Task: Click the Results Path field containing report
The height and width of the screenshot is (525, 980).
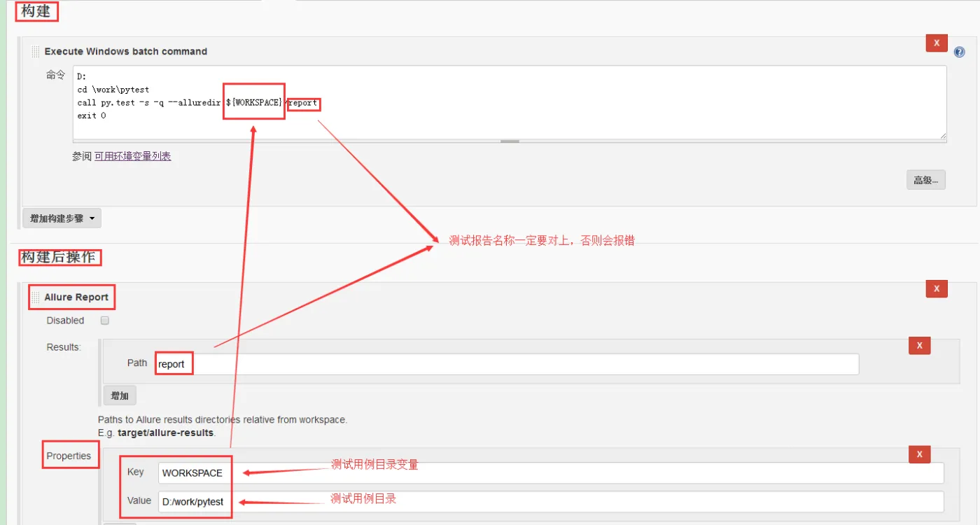Action: point(506,364)
